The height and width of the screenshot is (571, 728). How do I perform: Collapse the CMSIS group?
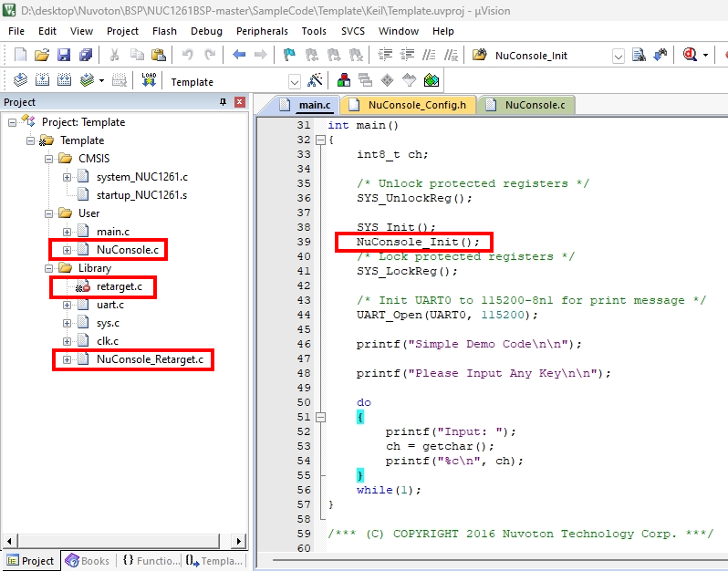48,159
